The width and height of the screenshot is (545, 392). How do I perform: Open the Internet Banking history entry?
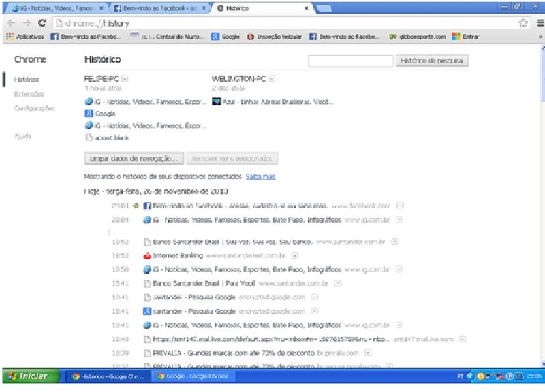click(178, 255)
